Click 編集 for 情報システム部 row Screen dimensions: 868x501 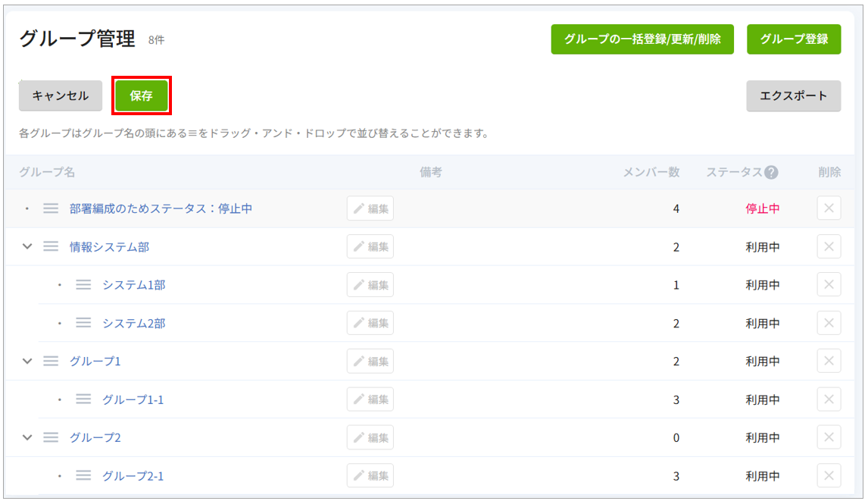point(370,246)
